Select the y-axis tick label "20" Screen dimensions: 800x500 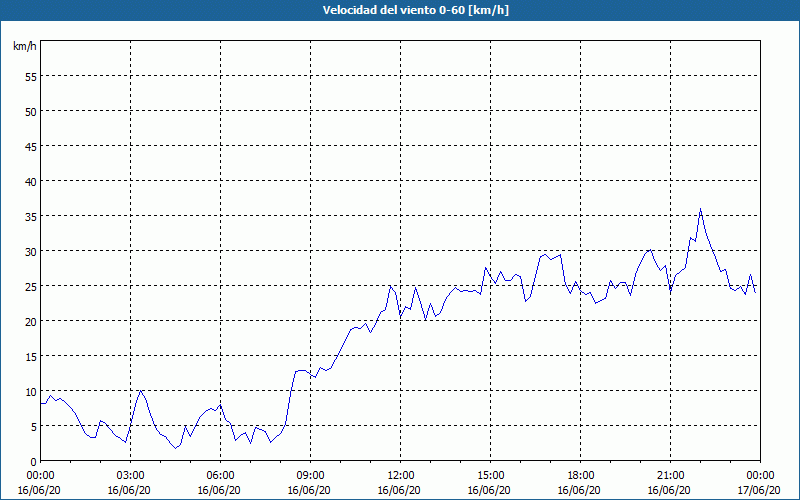[31, 321]
